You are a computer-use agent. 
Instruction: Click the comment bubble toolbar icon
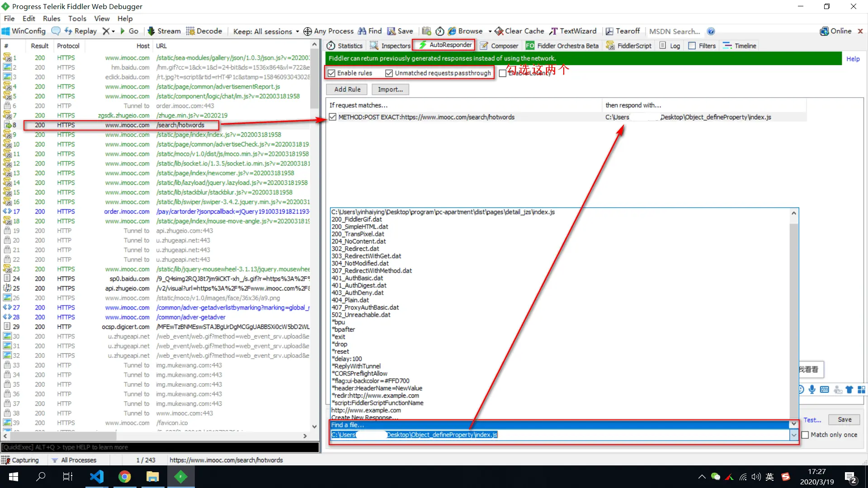[x=56, y=31]
